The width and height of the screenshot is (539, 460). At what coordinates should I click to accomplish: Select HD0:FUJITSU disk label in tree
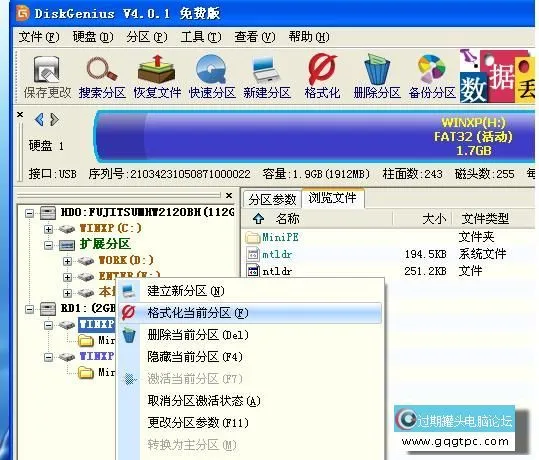pos(148,212)
